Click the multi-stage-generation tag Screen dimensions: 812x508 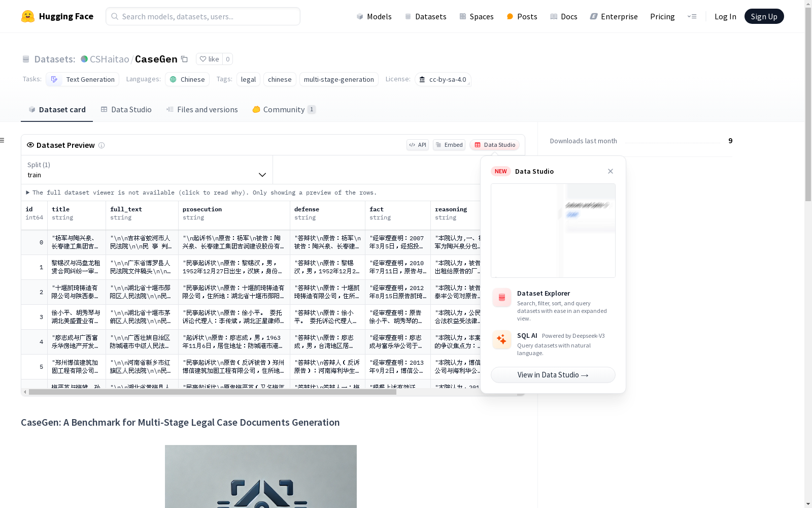point(339,79)
